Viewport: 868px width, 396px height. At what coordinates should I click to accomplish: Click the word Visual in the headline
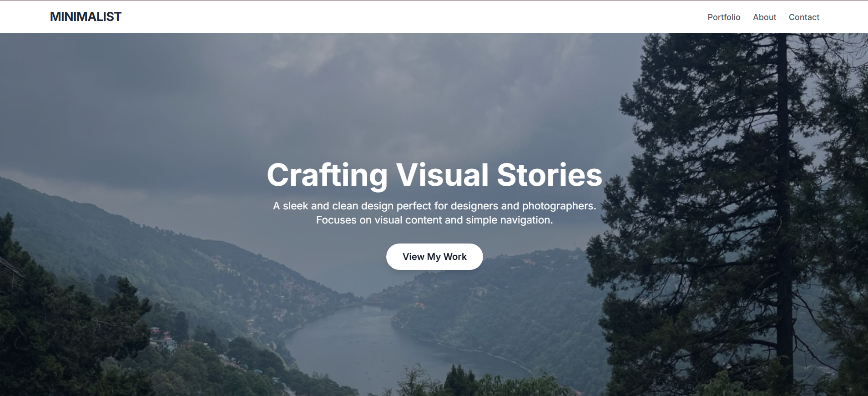(x=442, y=175)
